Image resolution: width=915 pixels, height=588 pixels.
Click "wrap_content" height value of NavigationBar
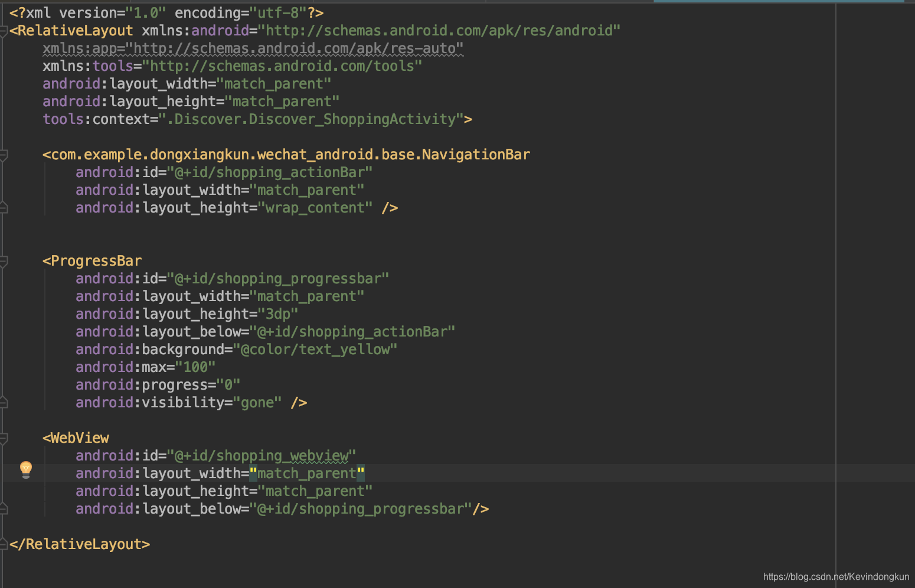point(315,208)
